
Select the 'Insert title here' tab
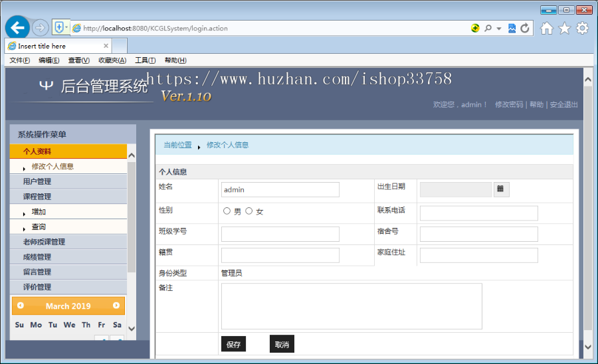click(x=58, y=46)
